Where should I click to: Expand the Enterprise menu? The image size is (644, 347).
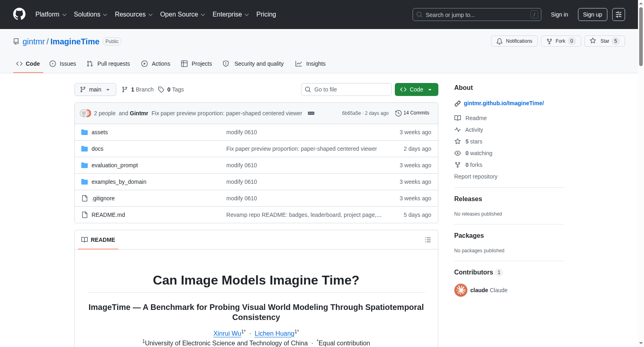coord(231,15)
